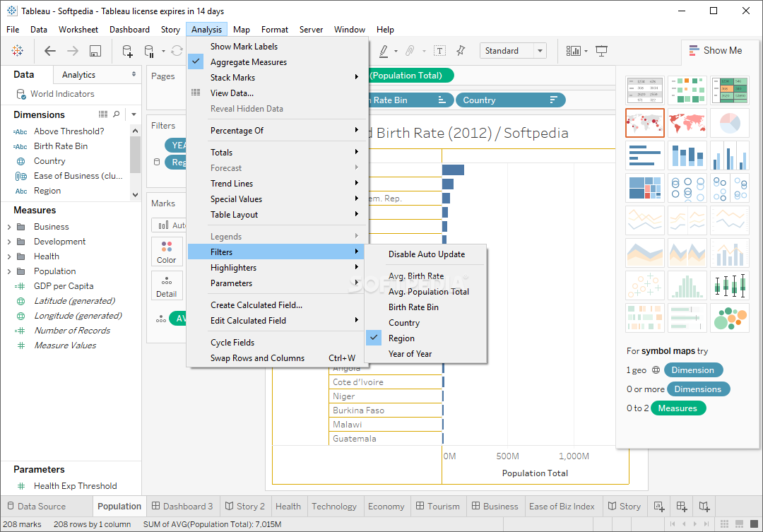Viewport: 763px width, 532px height.
Task: Toggle the Year of Year filter
Action: click(x=426, y=354)
